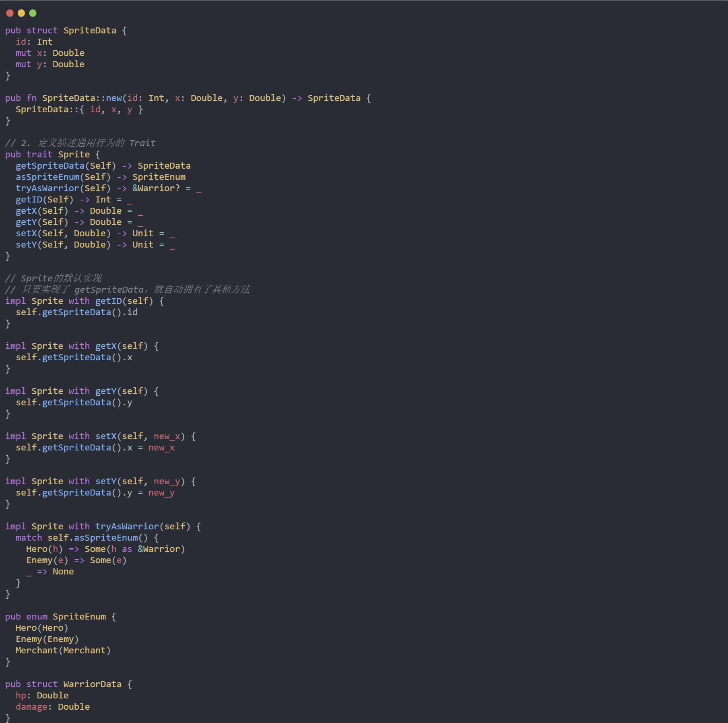Click 'impl Sprite with getID(self)' line

pyautogui.click(x=85, y=301)
